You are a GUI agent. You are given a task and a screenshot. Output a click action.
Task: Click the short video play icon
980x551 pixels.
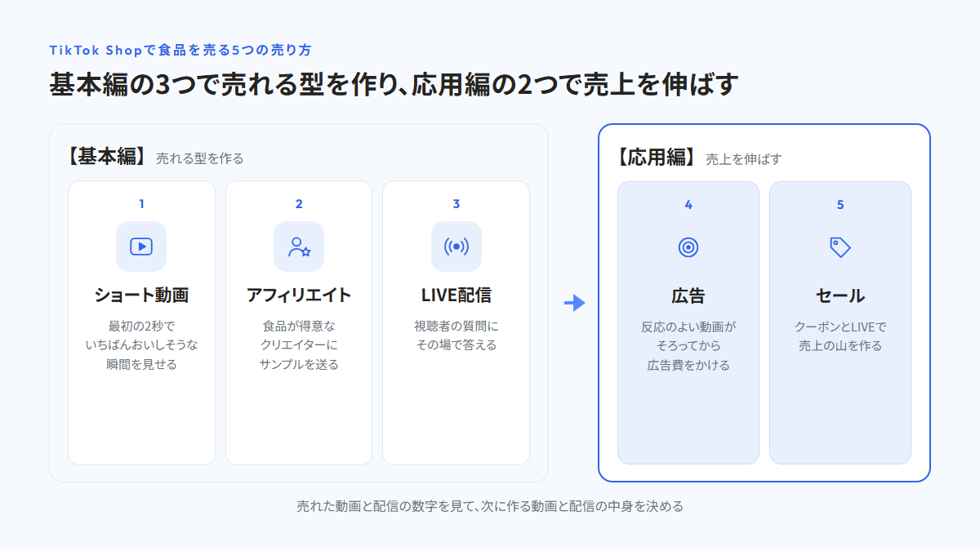point(141,246)
